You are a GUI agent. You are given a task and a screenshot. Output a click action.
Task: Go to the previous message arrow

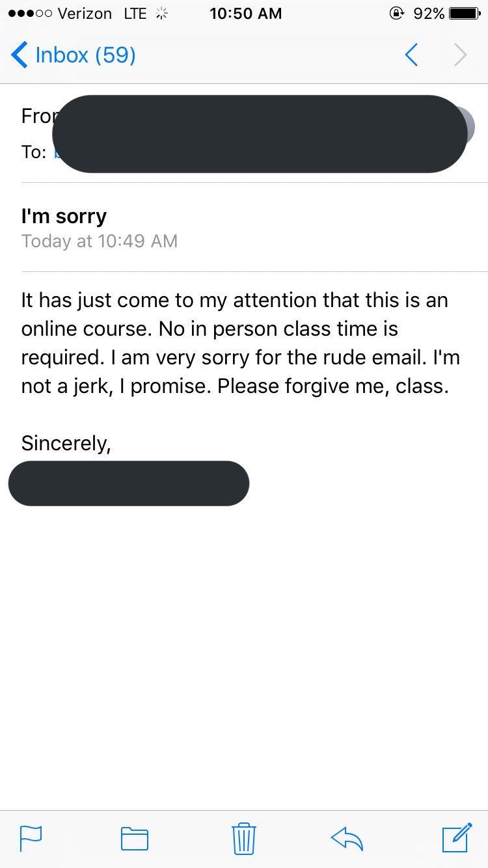(x=411, y=55)
